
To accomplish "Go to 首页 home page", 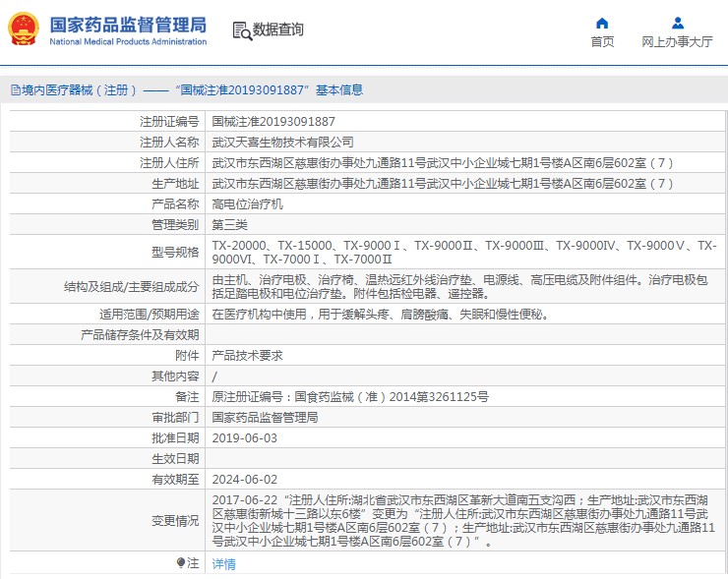I will tap(602, 41).
